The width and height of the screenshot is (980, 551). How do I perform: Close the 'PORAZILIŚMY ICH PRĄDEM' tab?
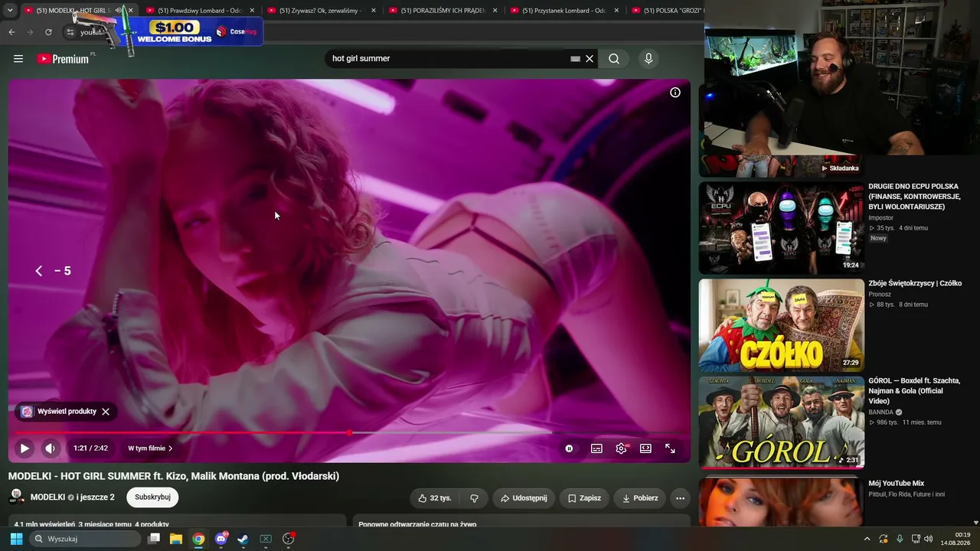[x=495, y=11]
